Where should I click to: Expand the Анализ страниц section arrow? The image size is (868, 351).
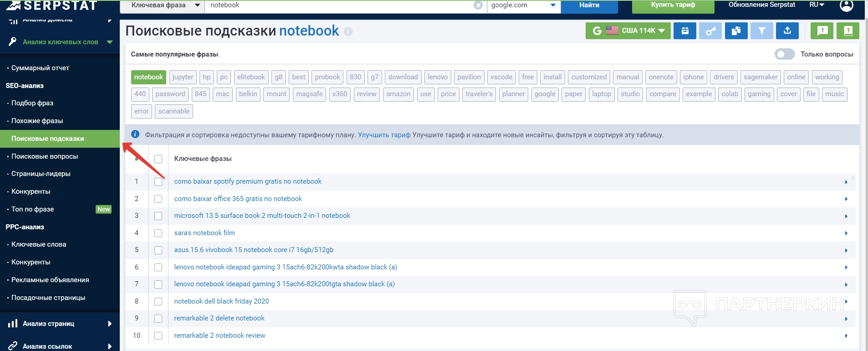click(x=110, y=324)
